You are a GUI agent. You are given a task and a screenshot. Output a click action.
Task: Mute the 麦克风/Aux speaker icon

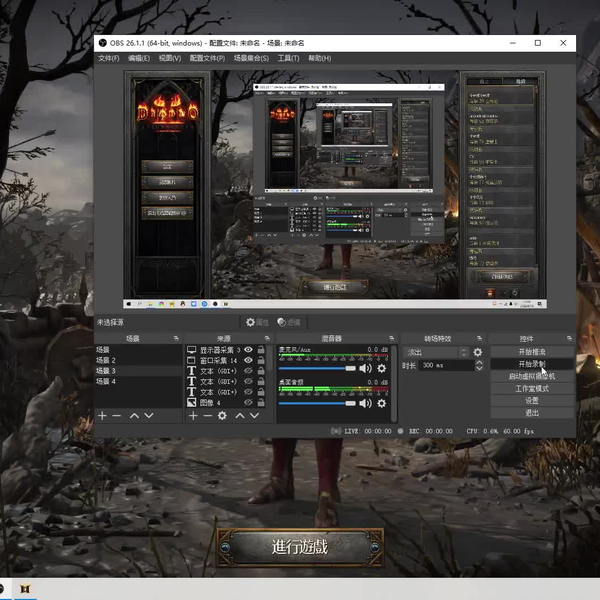(365, 368)
